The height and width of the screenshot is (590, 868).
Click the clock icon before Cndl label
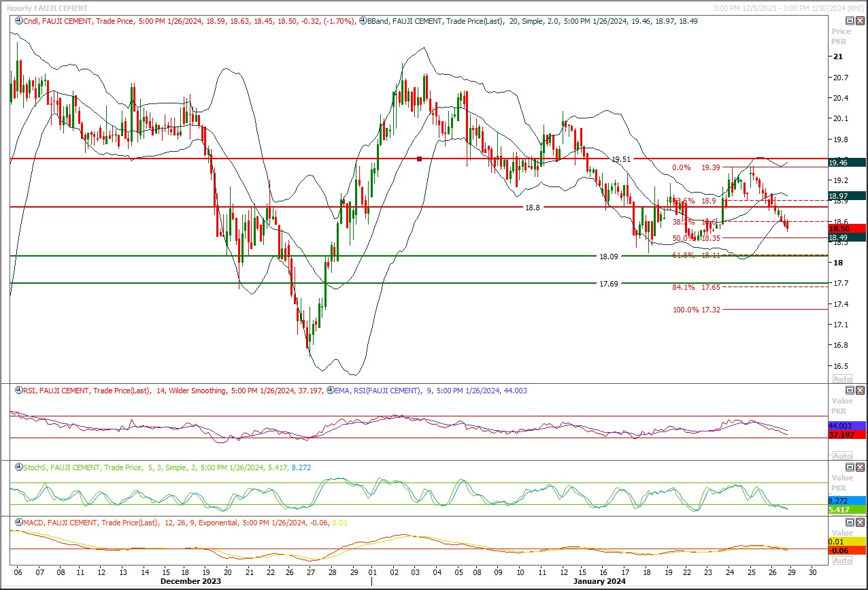click(18, 21)
